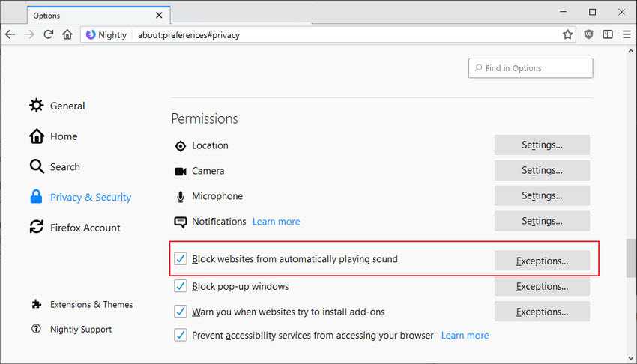Image resolution: width=637 pixels, height=364 pixels.
Task: Show the sidebar via the toolbar icon
Action: [x=608, y=34]
